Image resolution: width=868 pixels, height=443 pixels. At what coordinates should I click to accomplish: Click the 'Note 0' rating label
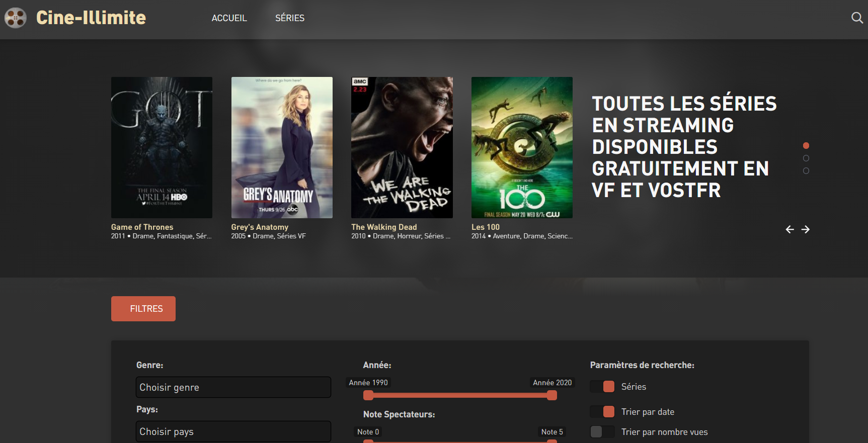click(x=368, y=432)
